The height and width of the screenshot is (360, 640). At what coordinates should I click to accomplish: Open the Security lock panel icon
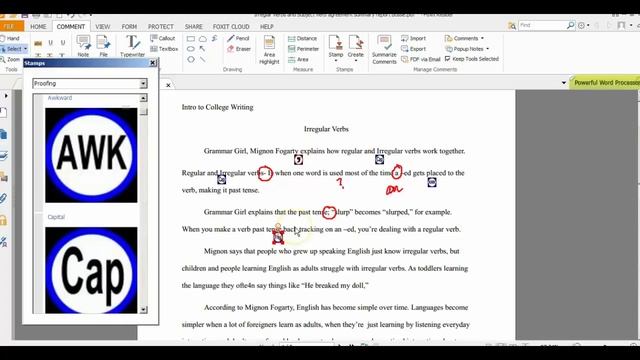pyautogui.click(x=3, y=220)
